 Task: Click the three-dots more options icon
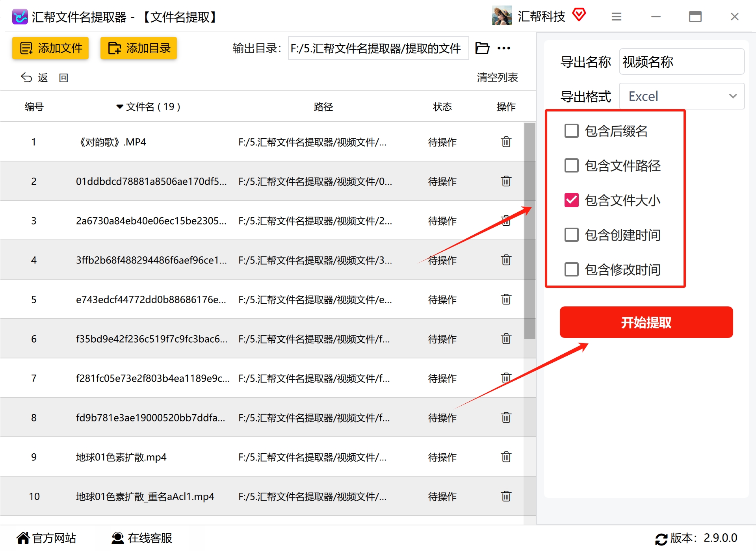click(x=504, y=48)
